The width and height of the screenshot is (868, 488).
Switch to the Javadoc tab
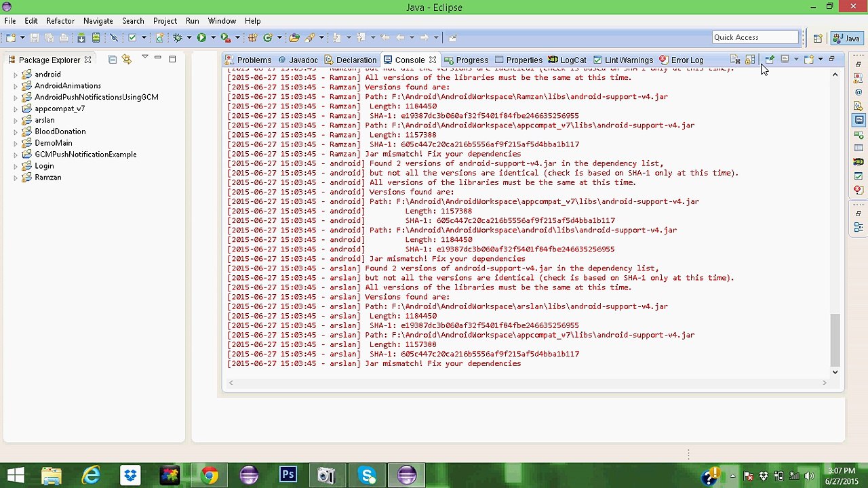[x=298, y=60]
